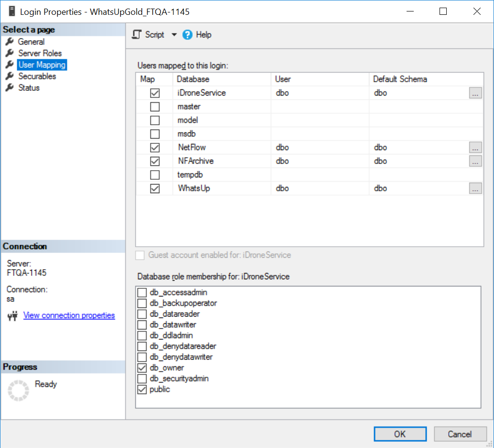This screenshot has height=448, width=494.
Task: Click the server icon in title bar
Action: pyautogui.click(x=12, y=11)
